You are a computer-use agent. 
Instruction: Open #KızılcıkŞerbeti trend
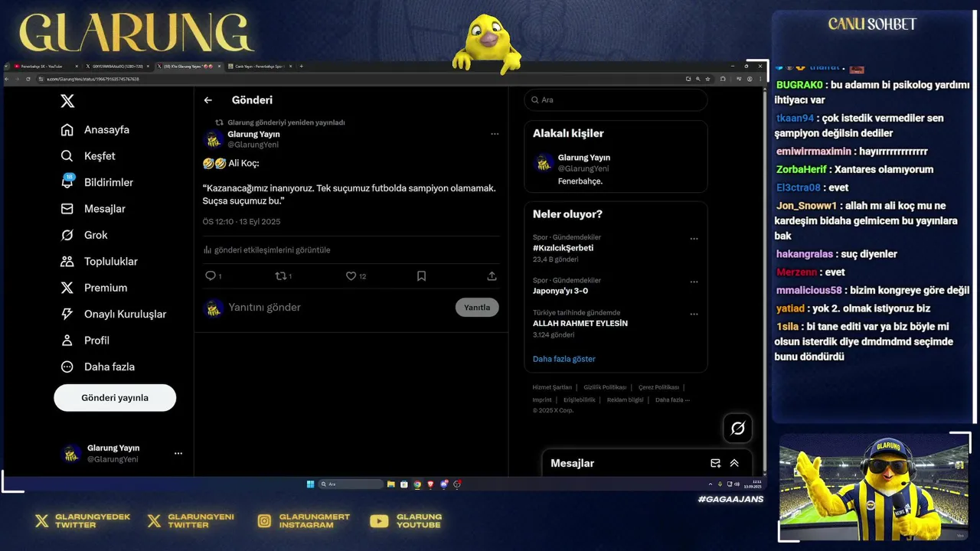click(563, 248)
